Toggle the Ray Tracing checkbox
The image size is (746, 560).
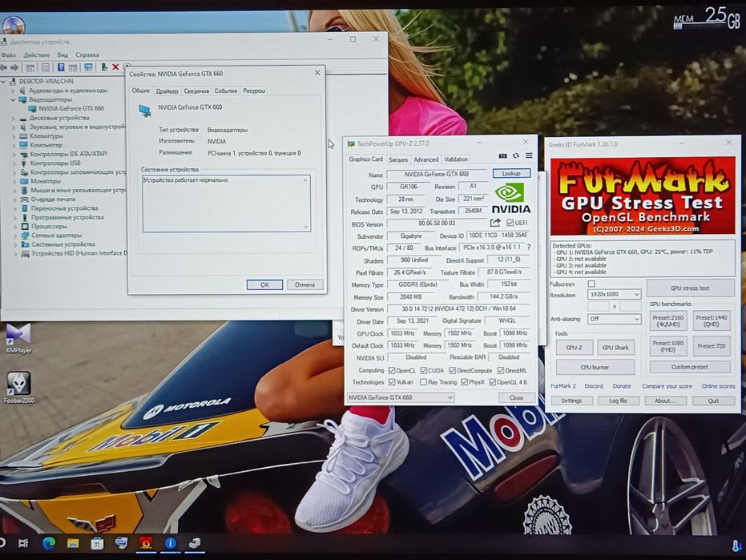pyautogui.click(x=423, y=382)
